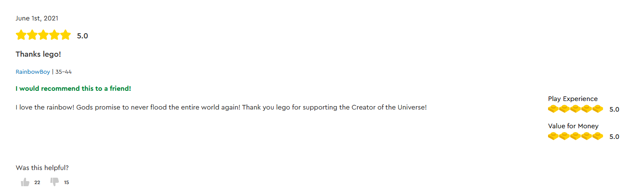644x196 pixels.
Task: Click the last Value for Money brick icon
Action: tap(598, 136)
